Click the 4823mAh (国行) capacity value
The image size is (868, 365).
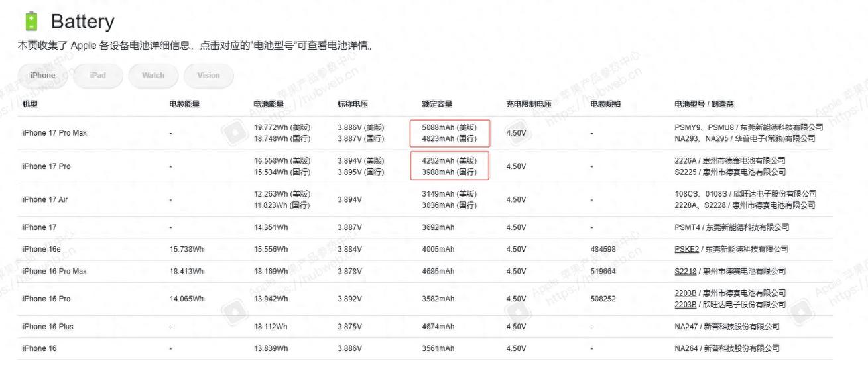click(449, 138)
